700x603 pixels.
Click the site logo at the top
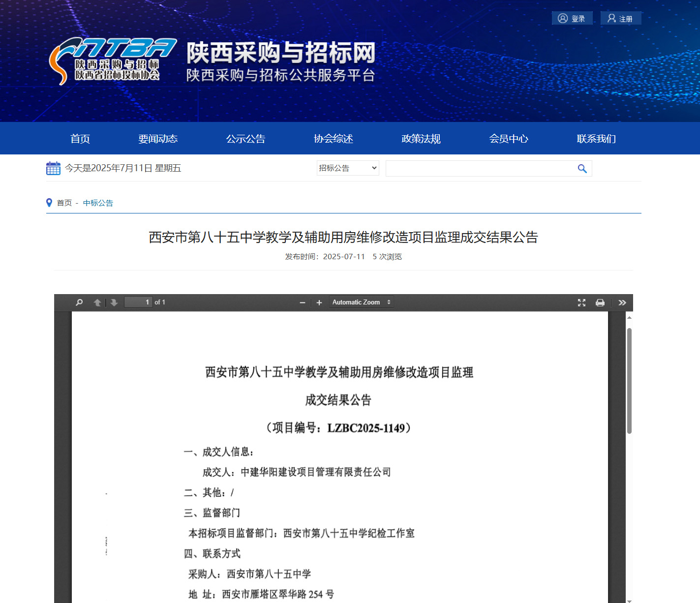point(113,61)
